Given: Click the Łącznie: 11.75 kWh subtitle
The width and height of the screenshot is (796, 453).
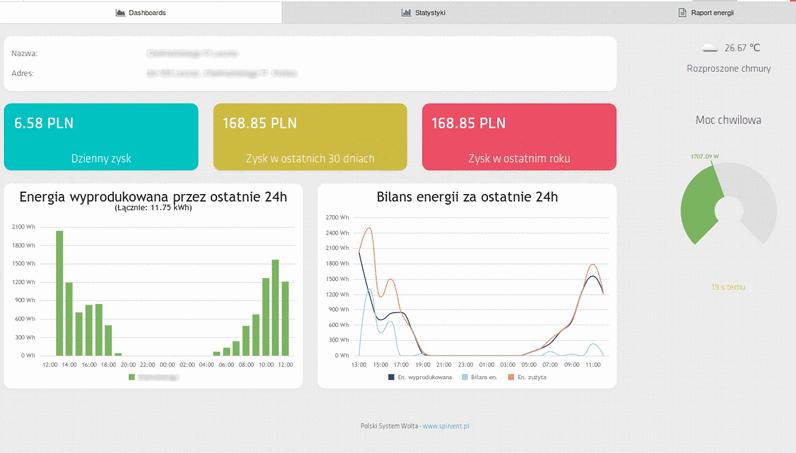Looking at the screenshot, I should tap(153, 208).
